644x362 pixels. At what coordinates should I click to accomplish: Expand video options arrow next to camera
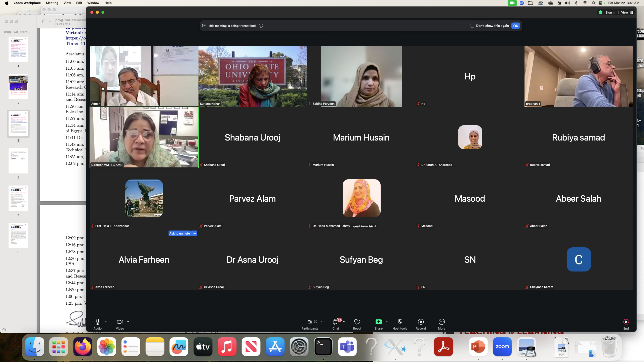click(x=128, y=322)
